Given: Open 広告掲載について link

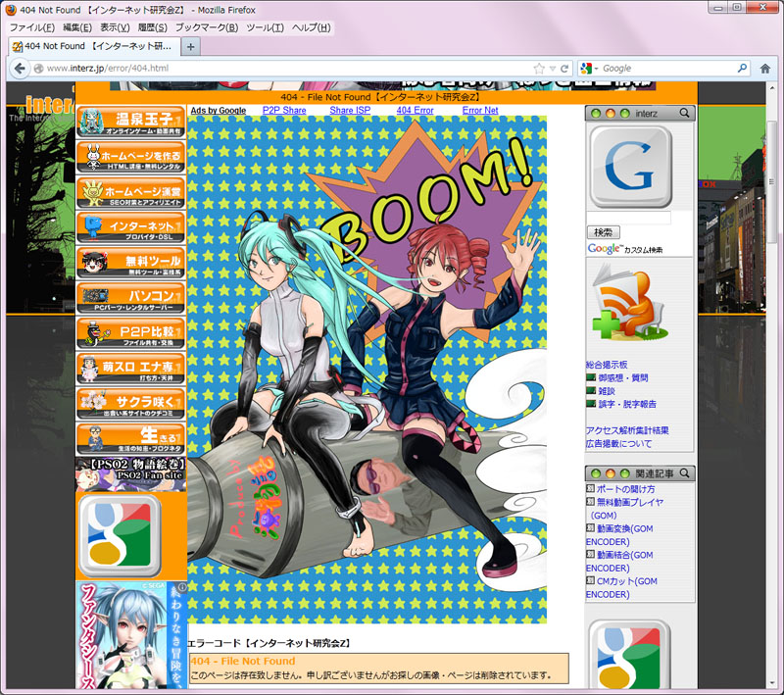Looking at the screenshot, I should pos(619,443).
